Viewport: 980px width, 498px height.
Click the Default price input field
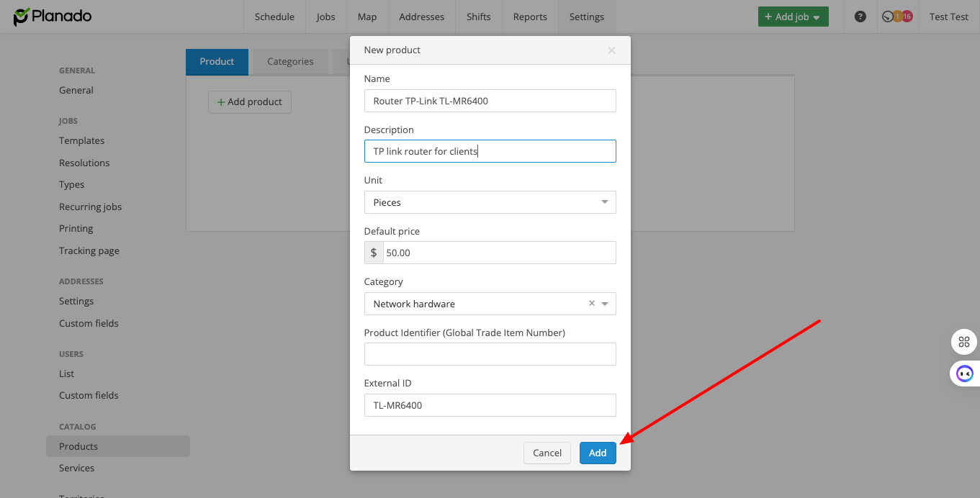pos(500,253)
